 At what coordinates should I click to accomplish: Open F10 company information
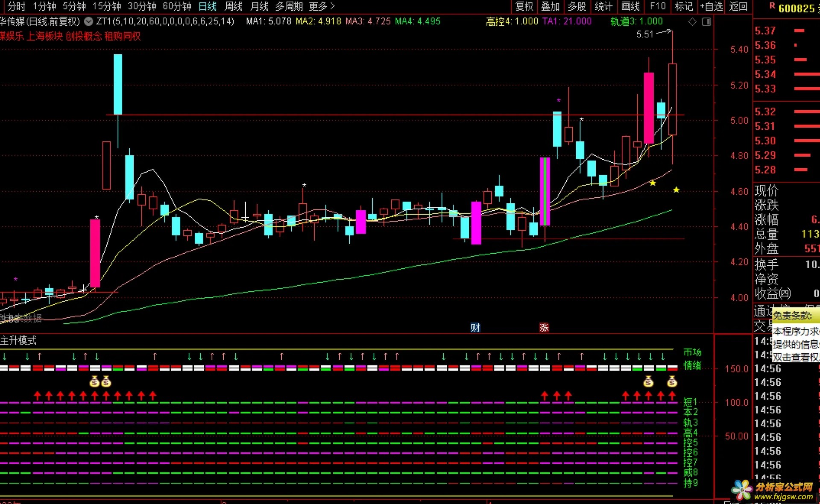coord(658,6)
